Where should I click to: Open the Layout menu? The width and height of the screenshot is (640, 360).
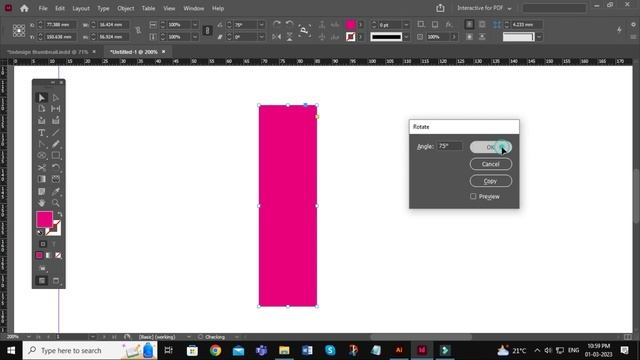point(81,8)
